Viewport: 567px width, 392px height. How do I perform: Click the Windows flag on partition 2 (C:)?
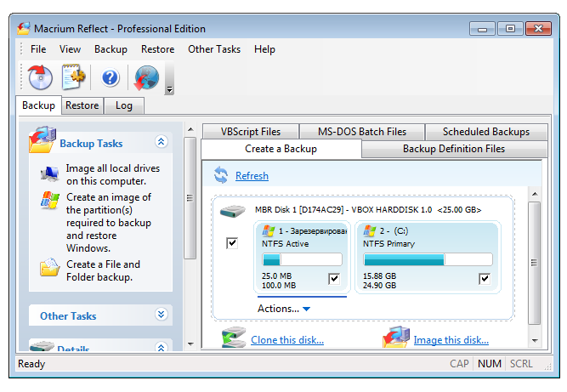[x=370, y=230]
